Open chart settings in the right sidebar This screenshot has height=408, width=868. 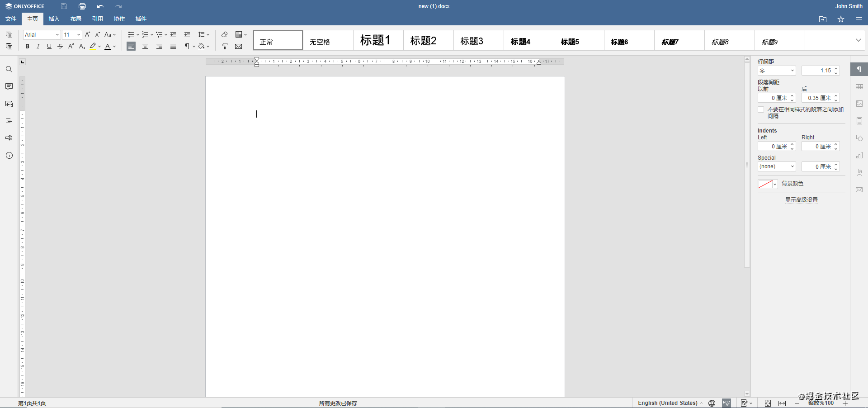859,155
